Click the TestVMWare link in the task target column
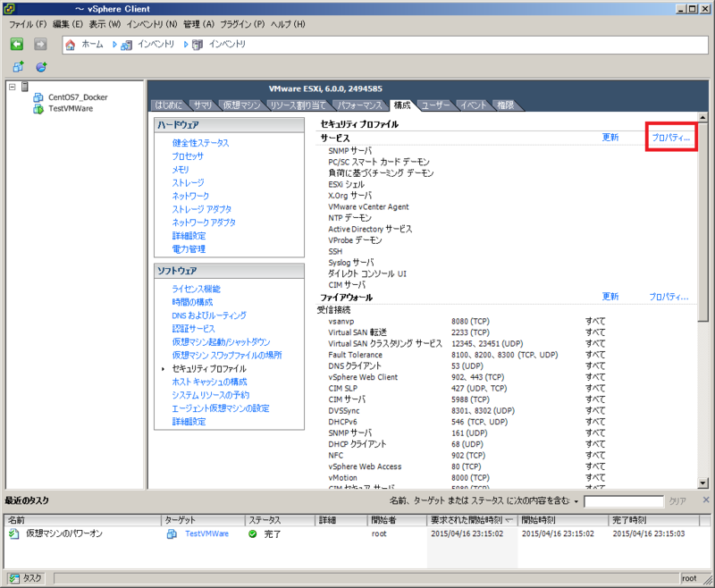This screenshot has width=715, height=588. pyautogui.click(x=206, y=533)
